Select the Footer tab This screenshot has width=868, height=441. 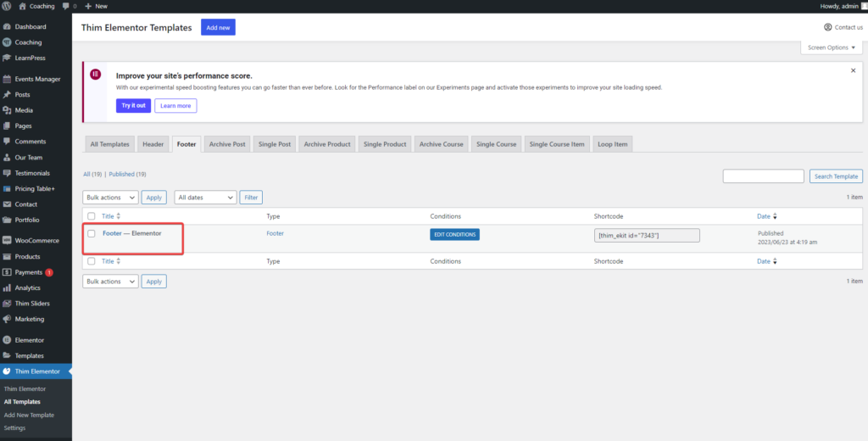click(186, 144)
